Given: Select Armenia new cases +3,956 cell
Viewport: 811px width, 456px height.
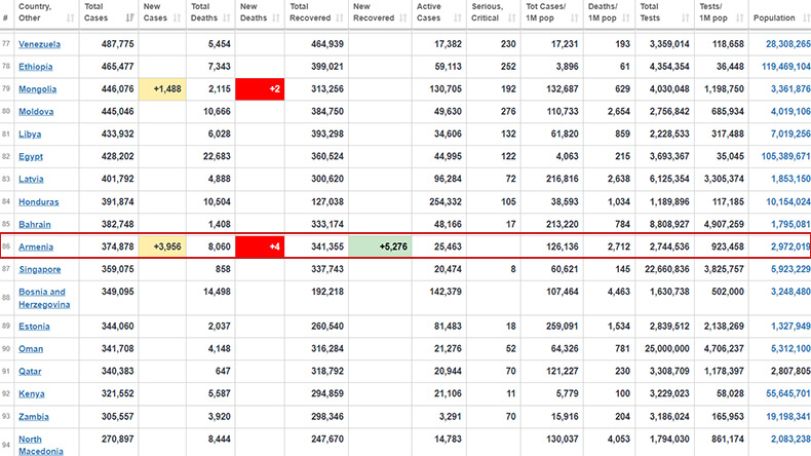Looking at the screenshot, I should point(162,247).
